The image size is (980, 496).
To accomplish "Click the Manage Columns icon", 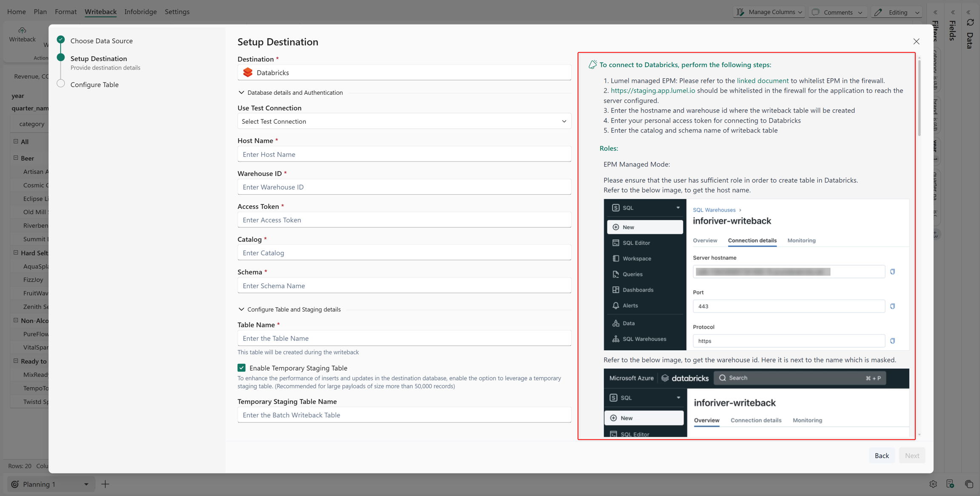I will [741, 12].
